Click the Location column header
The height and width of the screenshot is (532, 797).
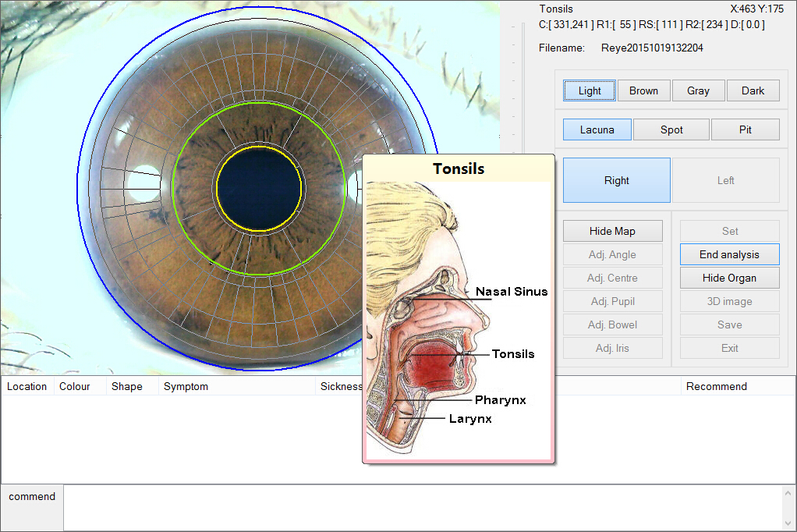[27, 386]
